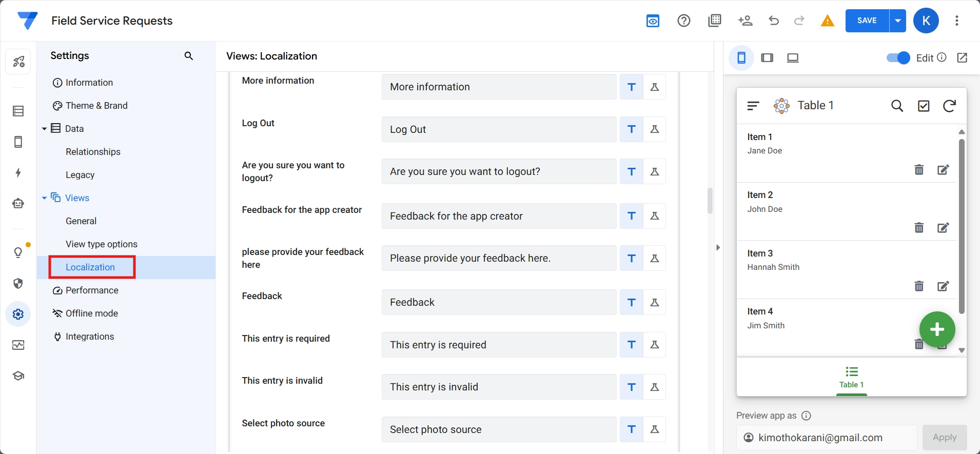Select the desktop preview mode
The image size is (980, 454).
793,58
